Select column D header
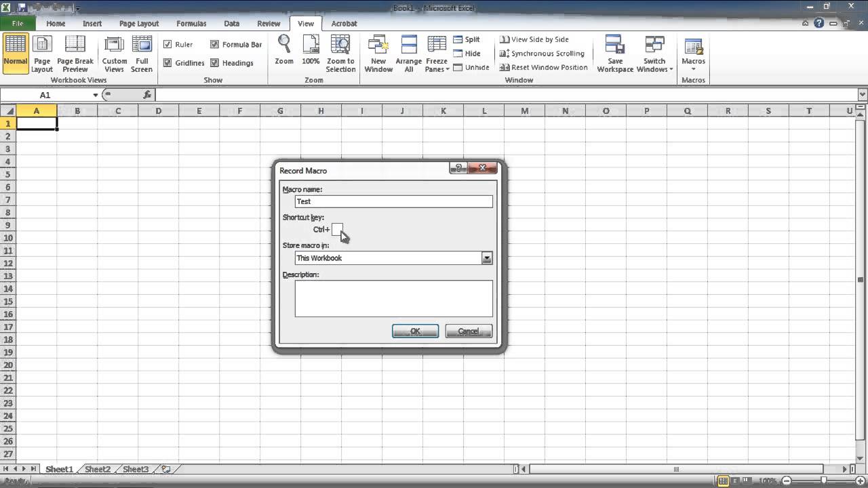 pyautogui.click(x=158, y=111)
